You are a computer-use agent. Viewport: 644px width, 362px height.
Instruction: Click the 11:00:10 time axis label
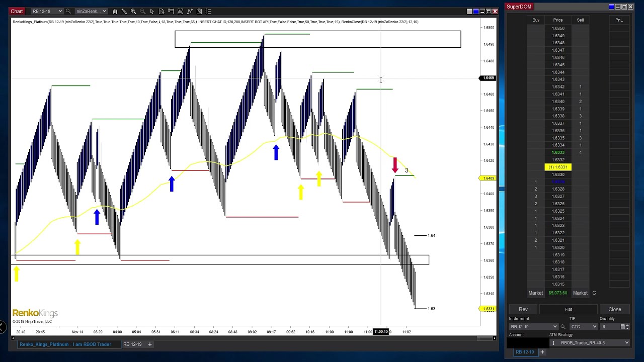(381, 332)
